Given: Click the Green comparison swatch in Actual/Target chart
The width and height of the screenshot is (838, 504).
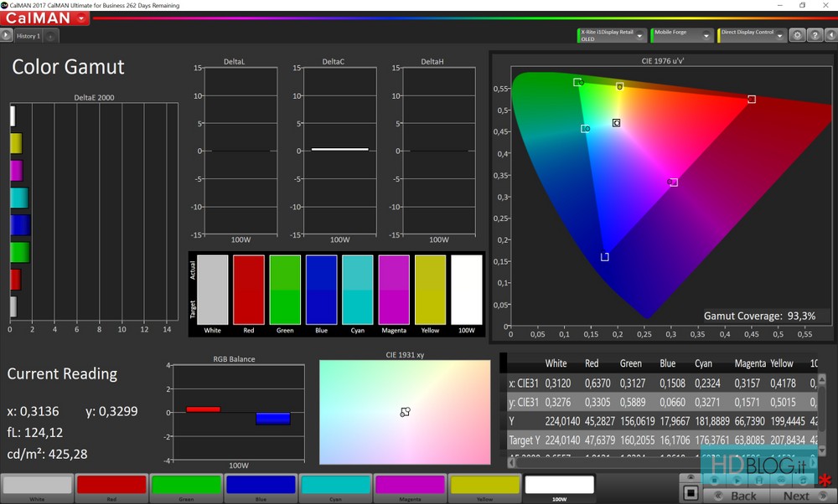Looking at the screenshot, I should [285, 290].
